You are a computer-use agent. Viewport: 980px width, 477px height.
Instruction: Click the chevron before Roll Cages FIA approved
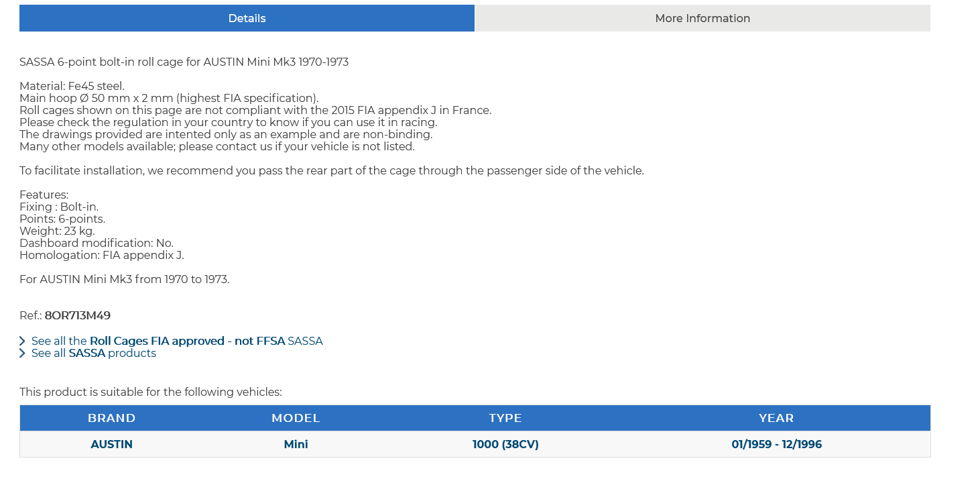point(23,341)
